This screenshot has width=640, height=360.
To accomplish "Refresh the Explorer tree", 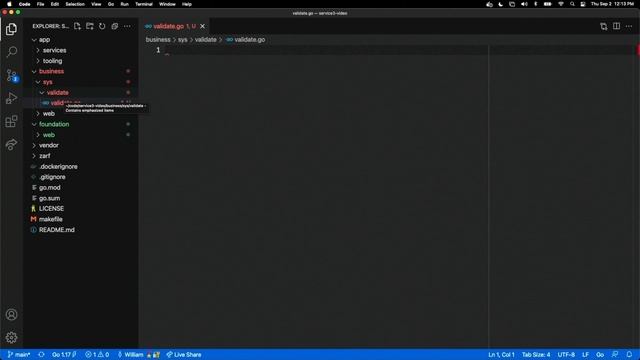I will (x=102, y=26).
